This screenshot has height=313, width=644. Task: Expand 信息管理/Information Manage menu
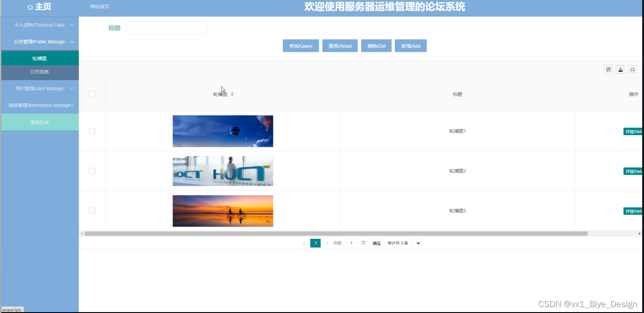tap(40, 105)
